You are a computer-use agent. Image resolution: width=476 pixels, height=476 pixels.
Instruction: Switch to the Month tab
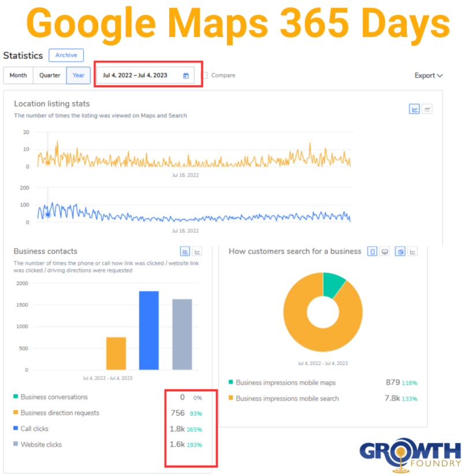pyautogui.click(x=18, y=75)
